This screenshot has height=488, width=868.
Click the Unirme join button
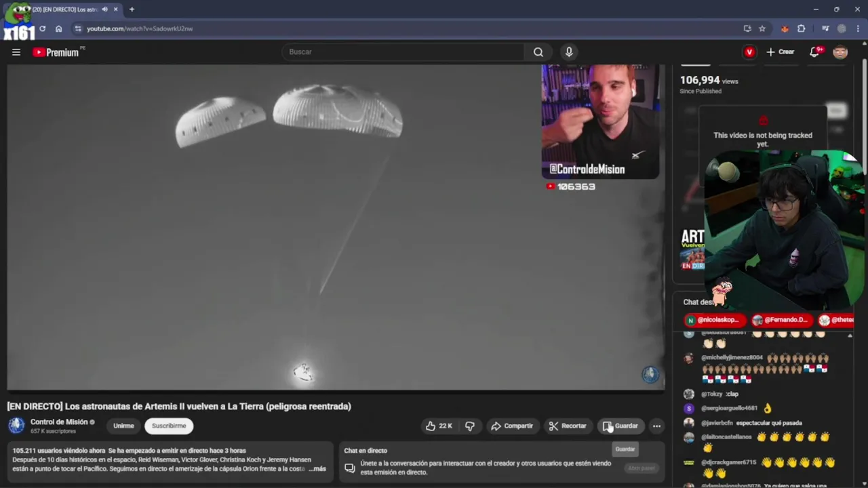pos(123,426)
